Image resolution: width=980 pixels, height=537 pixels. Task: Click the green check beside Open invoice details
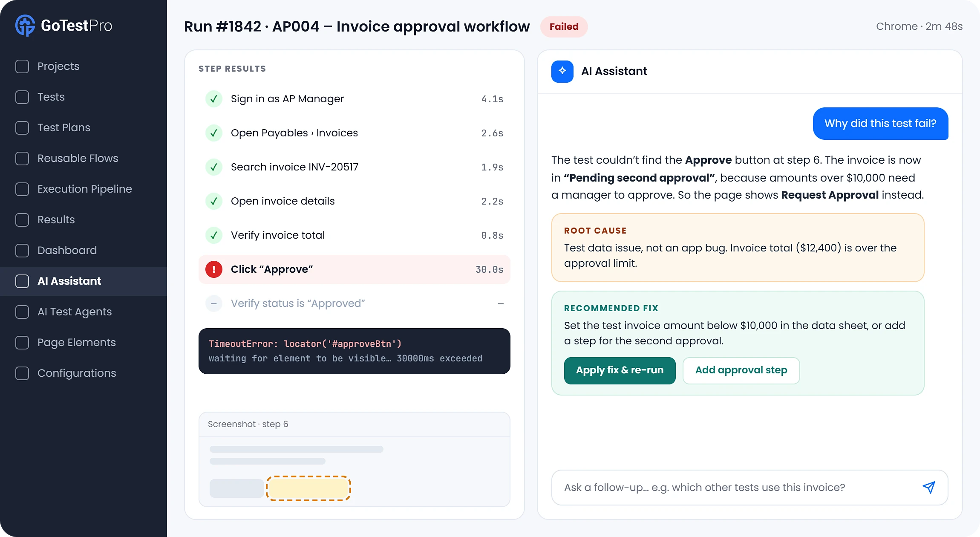[x=214, y=201]
